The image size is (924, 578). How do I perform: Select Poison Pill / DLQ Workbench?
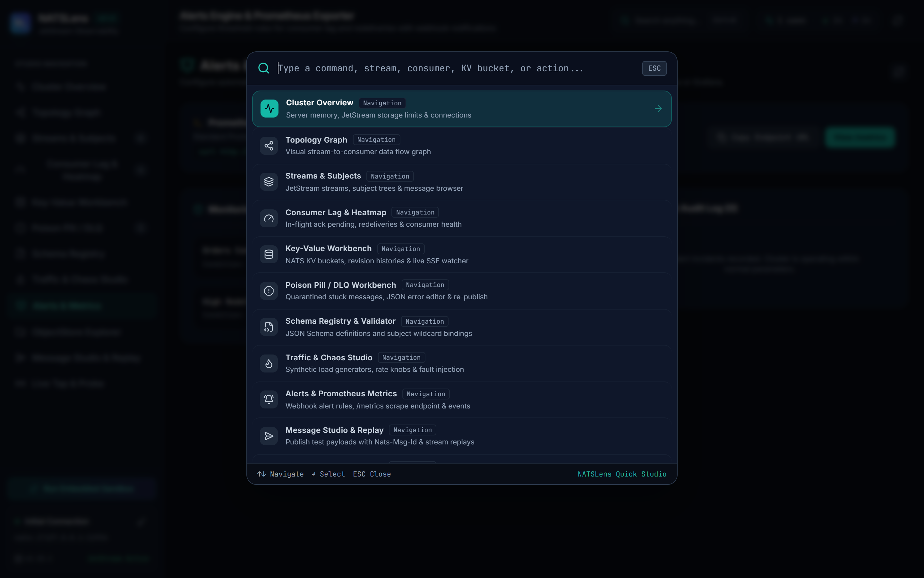[x=462, y=291]
